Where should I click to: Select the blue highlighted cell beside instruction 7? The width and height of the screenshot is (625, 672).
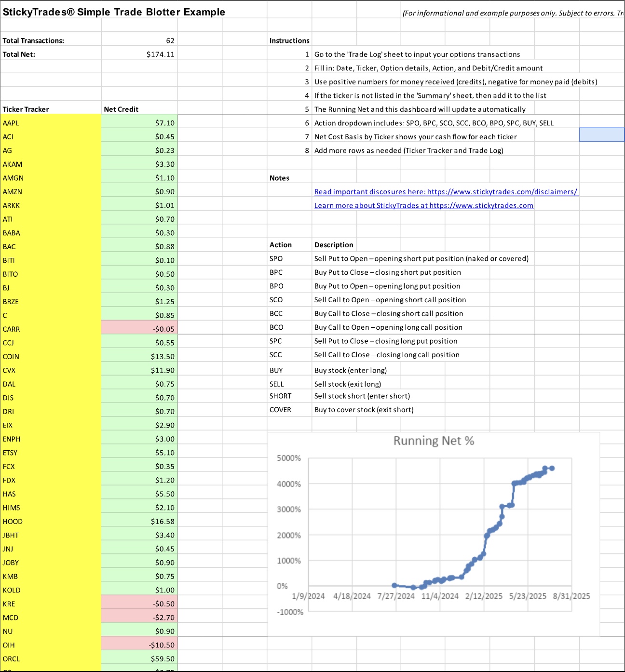(x=602, y=135)
